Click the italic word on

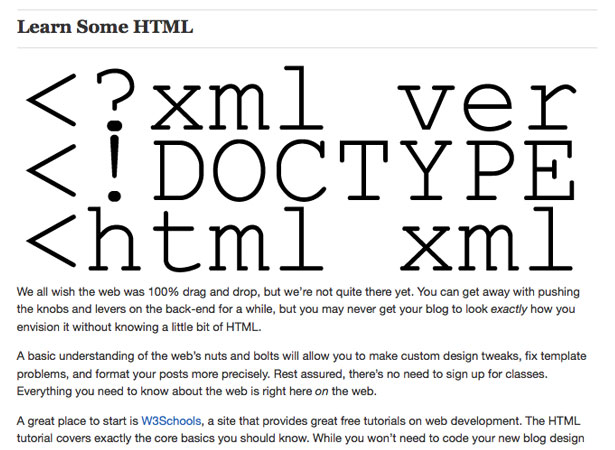click(322, 391)
